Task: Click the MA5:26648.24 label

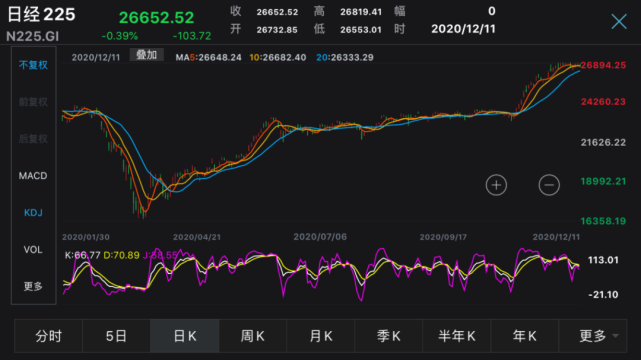Action: (208, 57)
